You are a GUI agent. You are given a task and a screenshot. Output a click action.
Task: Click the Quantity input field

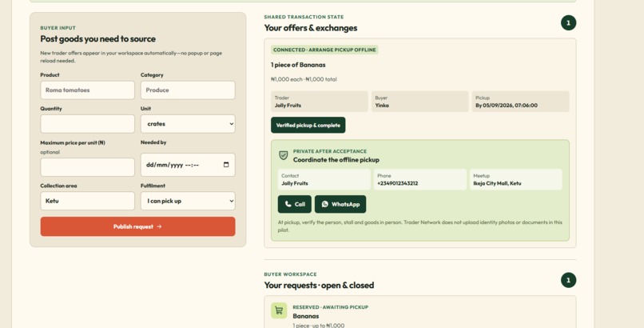tap(87, 124)
